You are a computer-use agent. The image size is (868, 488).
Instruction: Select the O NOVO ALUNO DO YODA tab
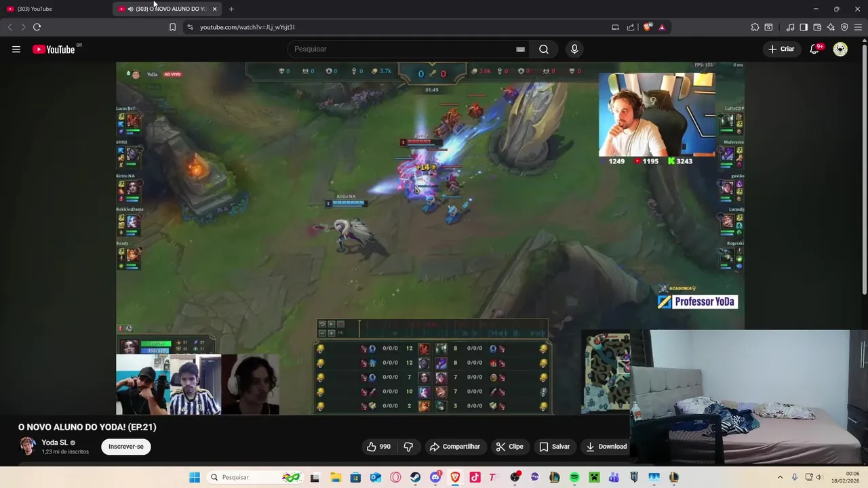[166, 9]
